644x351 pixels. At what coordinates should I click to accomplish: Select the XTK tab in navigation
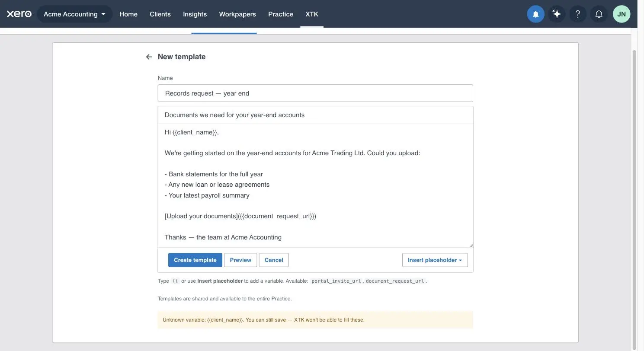(312, 14)
